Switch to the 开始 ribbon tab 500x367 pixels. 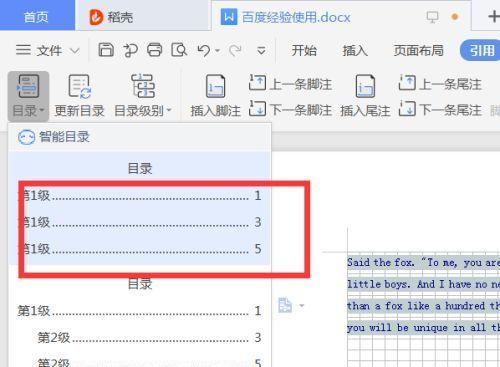[x=304, y=50]
